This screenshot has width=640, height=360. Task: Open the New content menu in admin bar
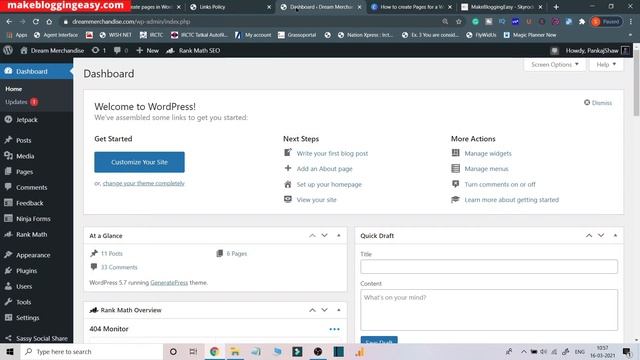(x=147, y=50)
